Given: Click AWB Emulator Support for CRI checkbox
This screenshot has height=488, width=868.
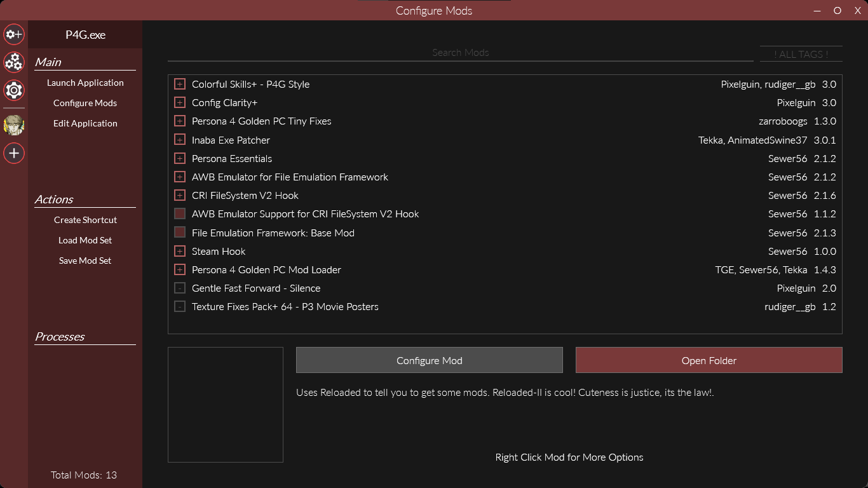Looking at the screenshot, I should pyautogui.click(x=180, y=214).
